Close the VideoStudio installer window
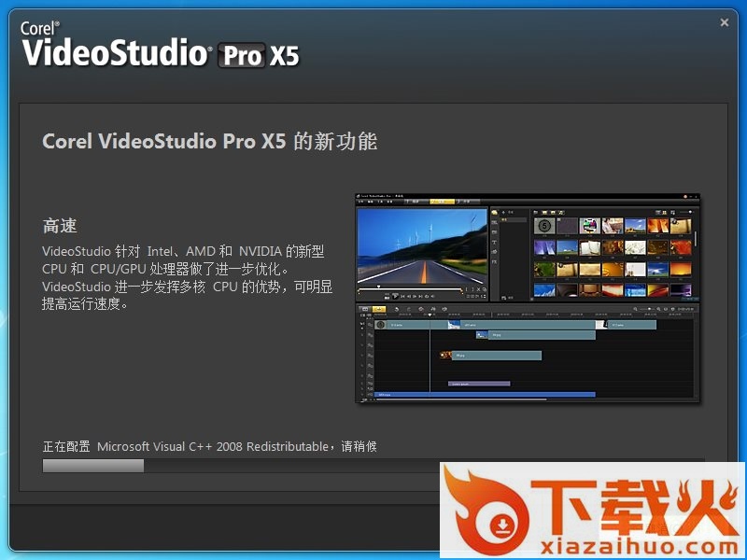747x560 pixels. pyautogui.click(x=725, y=22)
